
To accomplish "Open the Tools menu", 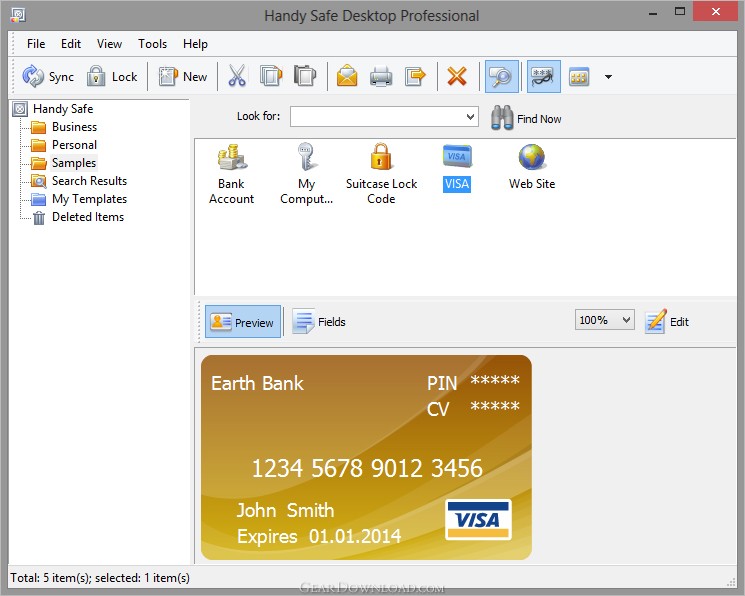I will click(x=153, y=44).
